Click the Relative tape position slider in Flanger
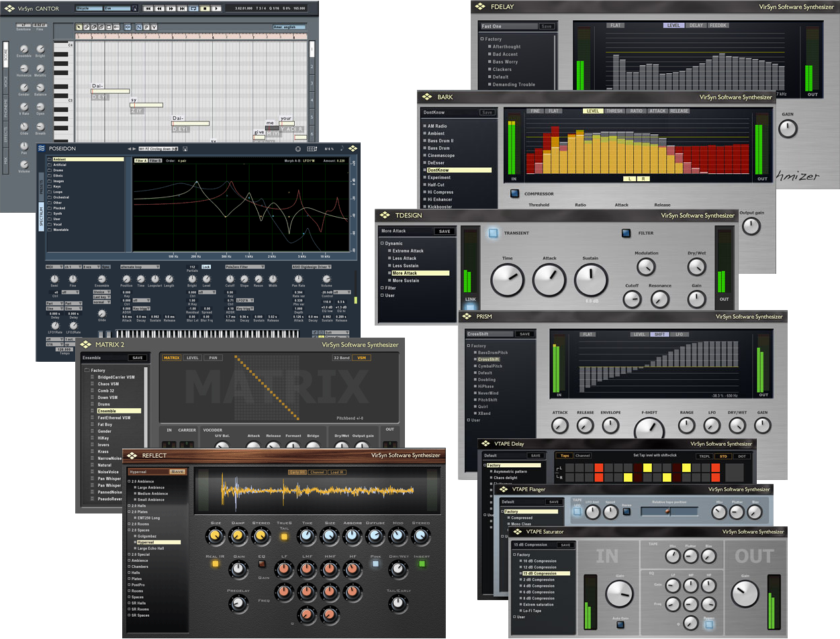The height and width of the screenshot is (639, 840). point(669,511)
